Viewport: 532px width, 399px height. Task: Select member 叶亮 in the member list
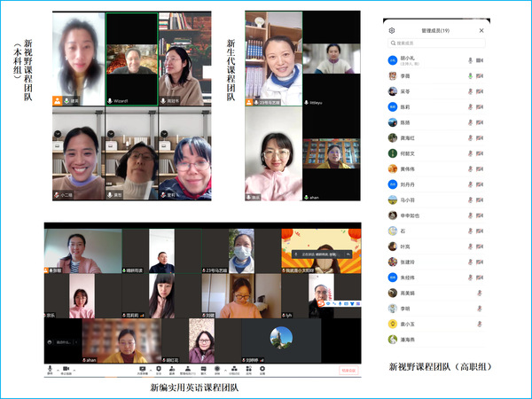point(406,246)
